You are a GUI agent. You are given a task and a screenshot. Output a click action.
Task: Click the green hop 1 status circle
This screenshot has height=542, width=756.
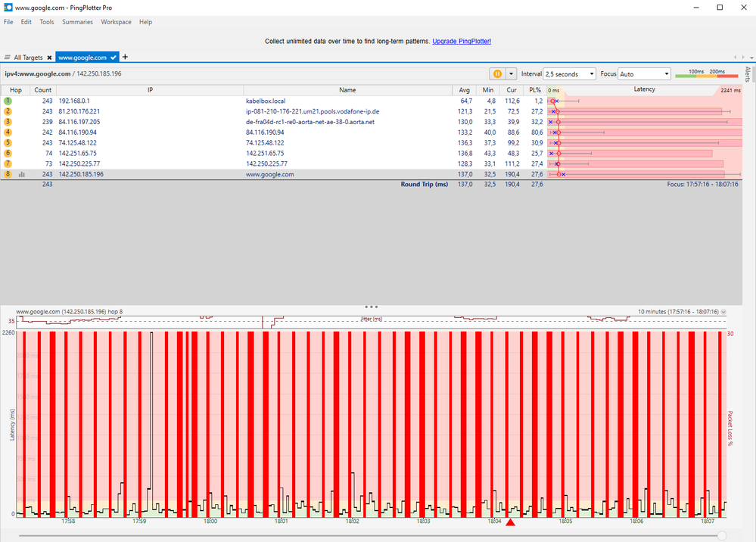(x=8, y=101)
